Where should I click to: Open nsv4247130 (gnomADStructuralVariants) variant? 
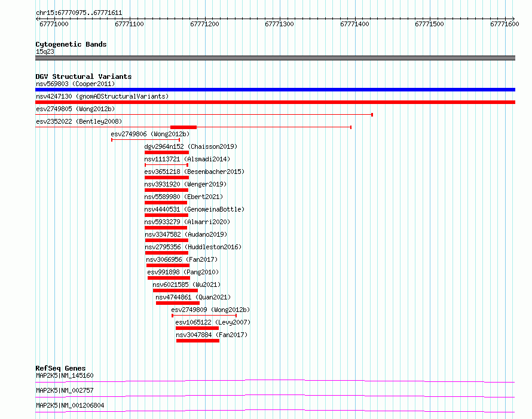click(102, 96)
